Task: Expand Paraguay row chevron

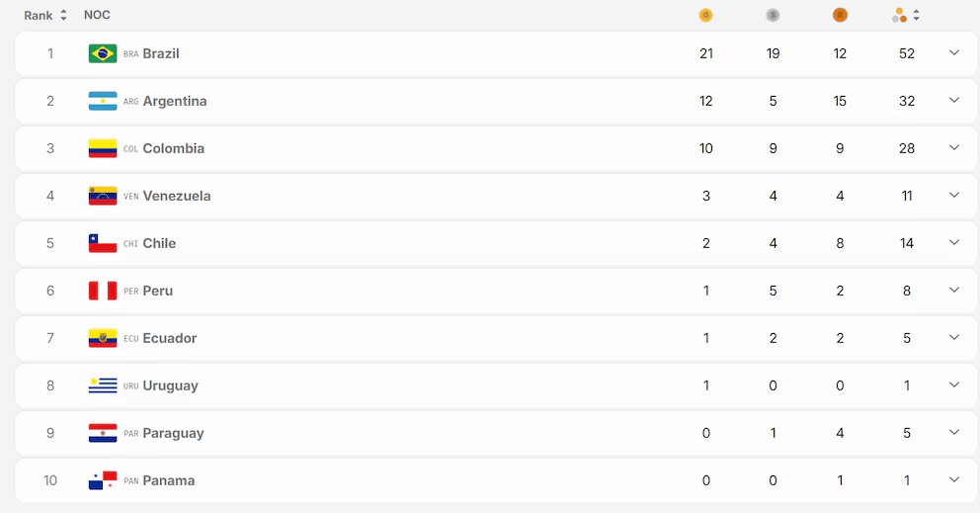Action: (x=953, y=432)
